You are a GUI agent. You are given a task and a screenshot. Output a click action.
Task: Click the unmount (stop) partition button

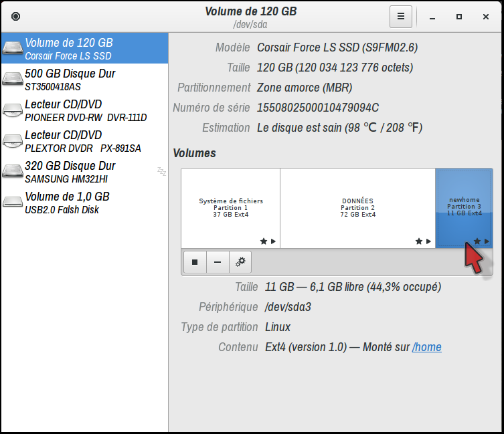pyautogui.click(x=194, y=263)
